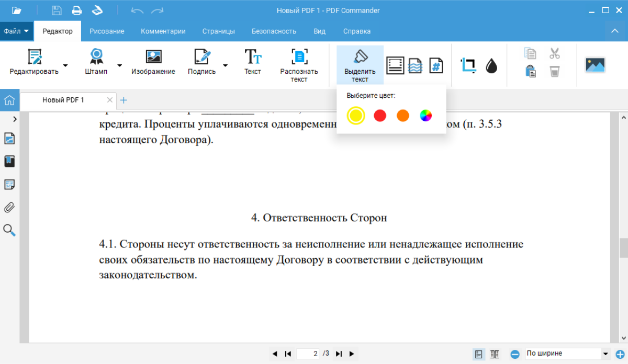Open the annotations list sidebar panel
Screen dimensions: 628x364
(9, 184)
